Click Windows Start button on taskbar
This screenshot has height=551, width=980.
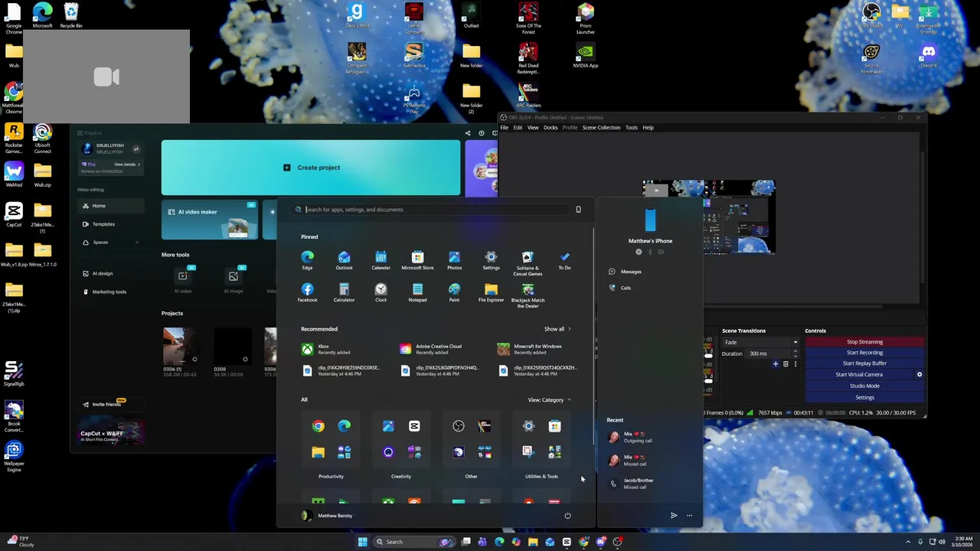click(362, 542)
